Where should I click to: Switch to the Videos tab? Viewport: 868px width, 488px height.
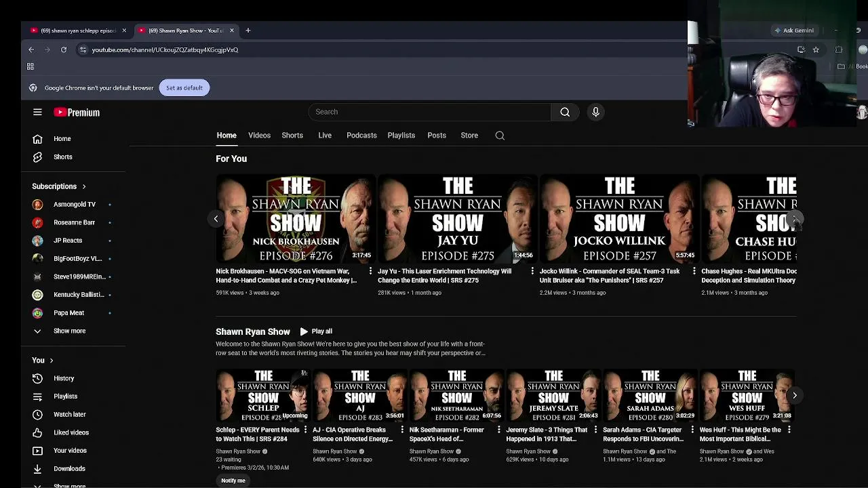(x=259, y=136)
